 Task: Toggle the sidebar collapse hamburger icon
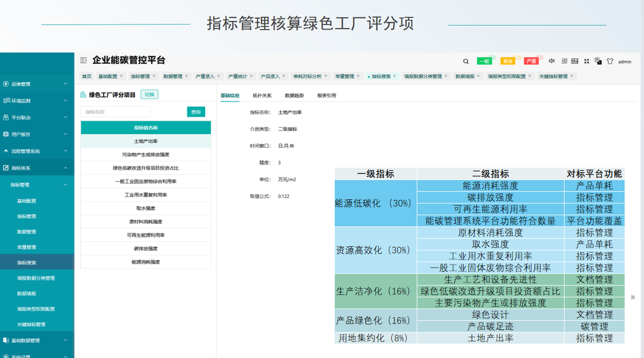click(84, 60)
